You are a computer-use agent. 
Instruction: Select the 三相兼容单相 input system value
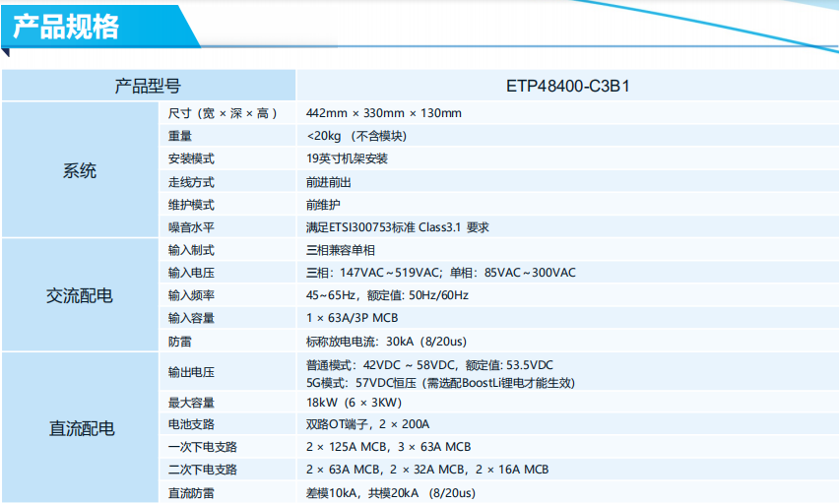[x=341, y=250]
